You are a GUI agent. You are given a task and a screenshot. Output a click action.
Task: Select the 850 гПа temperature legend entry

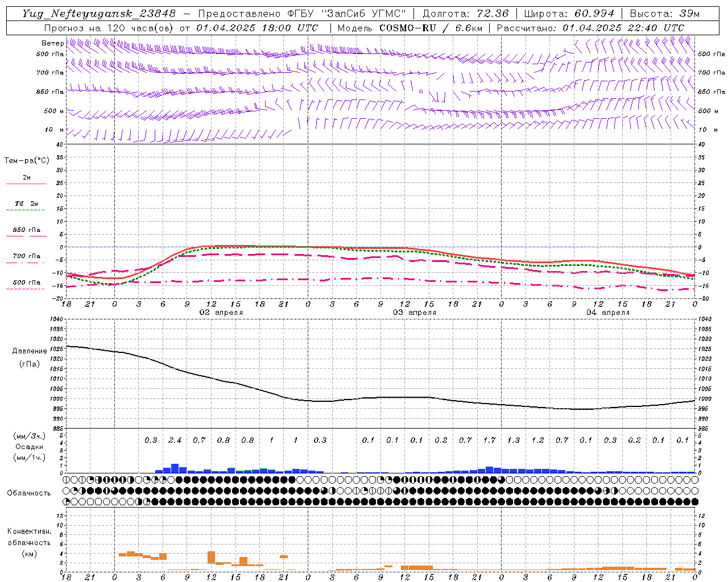(26, 230)
